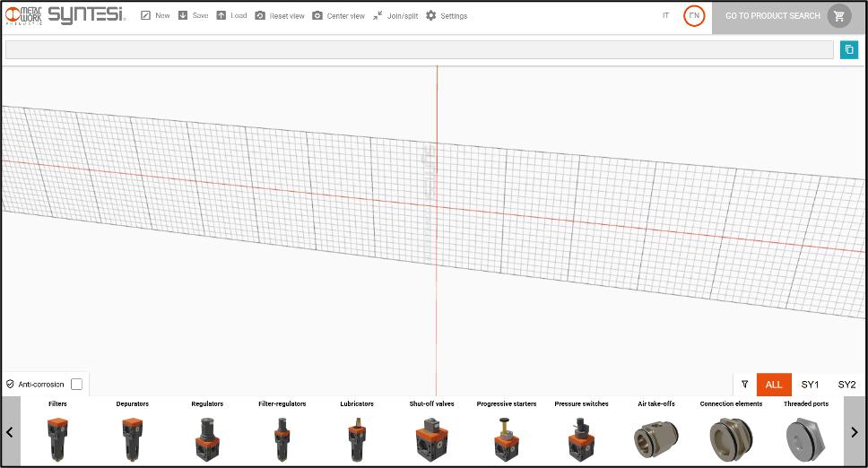Click the copy code icon button

tap(848, 49)
